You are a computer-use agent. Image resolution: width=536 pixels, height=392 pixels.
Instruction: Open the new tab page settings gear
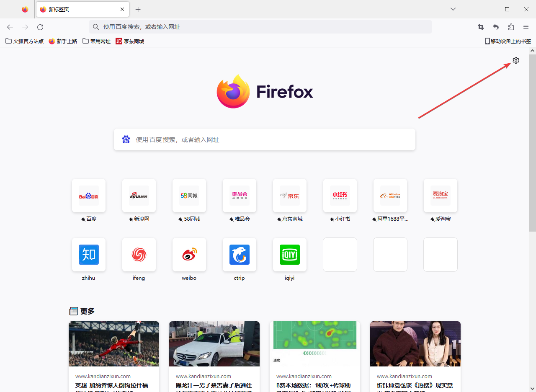515,60
